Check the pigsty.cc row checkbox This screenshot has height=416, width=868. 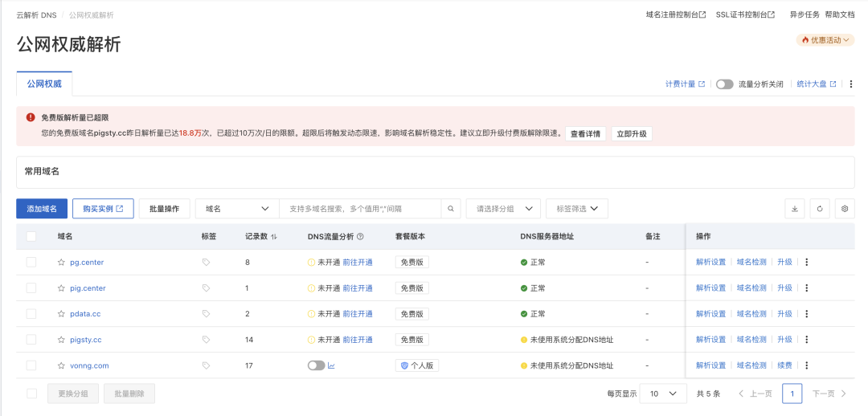click(31, 340)
